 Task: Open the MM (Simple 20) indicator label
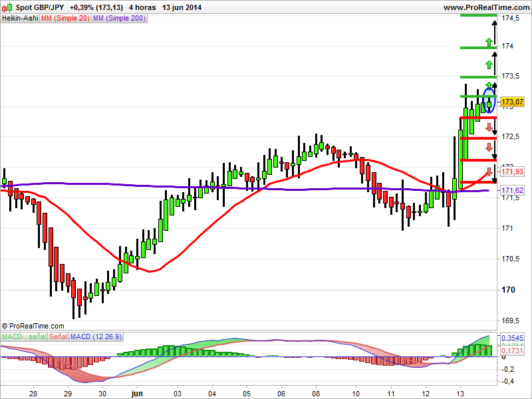(x=65, y=19)
